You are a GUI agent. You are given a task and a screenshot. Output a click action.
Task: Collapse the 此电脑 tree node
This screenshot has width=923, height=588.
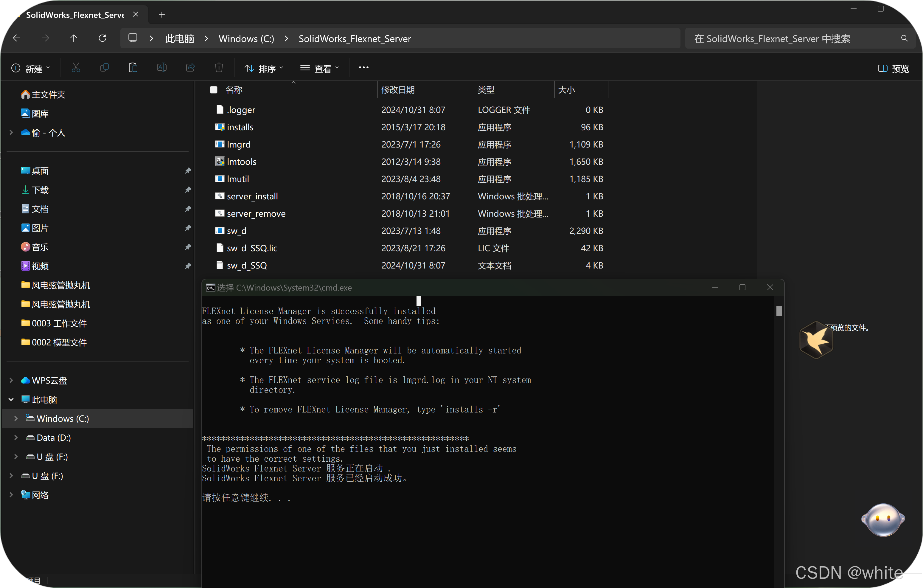tap(11, 399)
